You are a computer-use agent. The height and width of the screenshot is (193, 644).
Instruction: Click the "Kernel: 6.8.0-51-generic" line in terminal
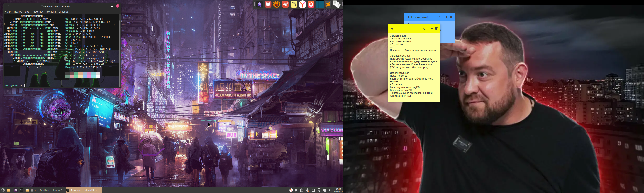(x=82, y=25)
